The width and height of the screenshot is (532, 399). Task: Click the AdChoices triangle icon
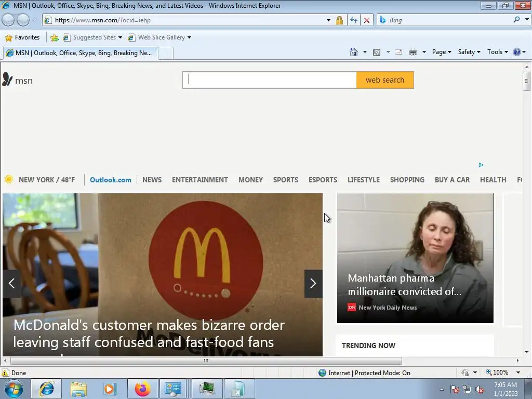pyautogui.click(x=481, y=165)
